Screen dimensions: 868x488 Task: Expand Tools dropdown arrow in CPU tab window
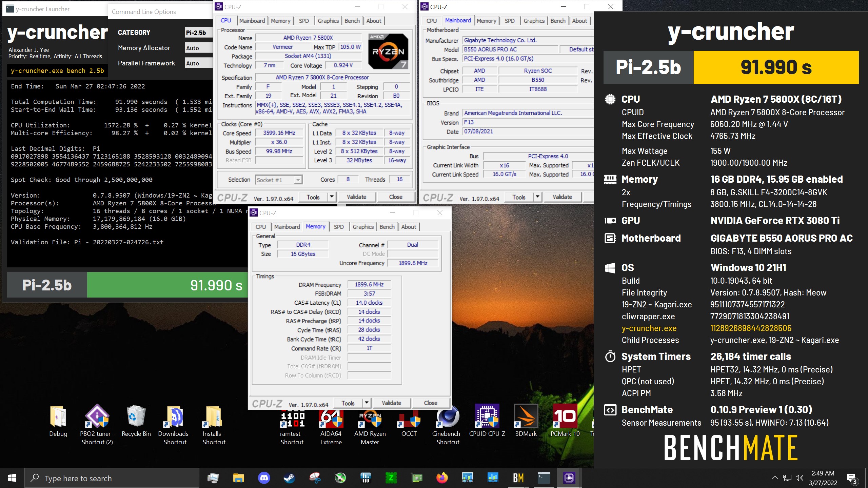[x=332, y=197]
